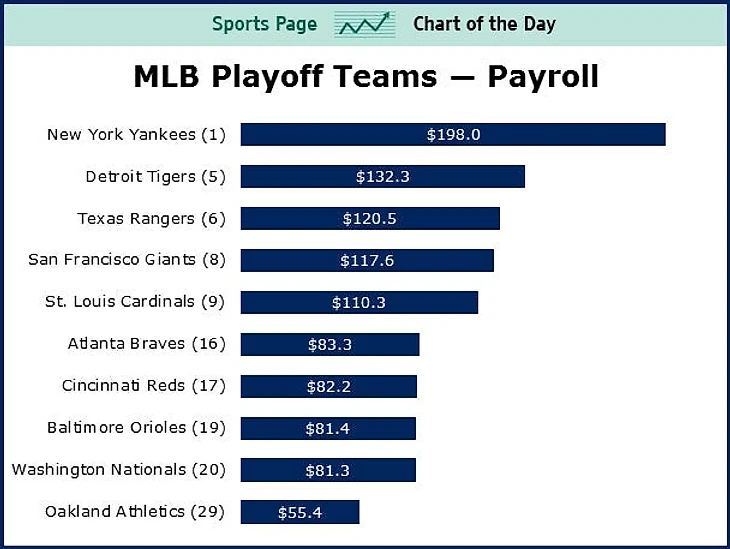Select the Texas Rangers $120.5 bar

(x=370, y=218)
